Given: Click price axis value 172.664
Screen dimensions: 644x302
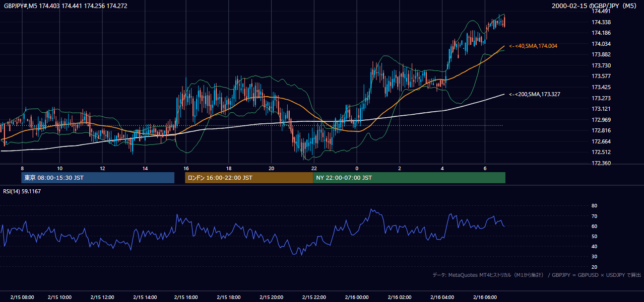Looking at the screenshot, I should click(x=601, y=141).
